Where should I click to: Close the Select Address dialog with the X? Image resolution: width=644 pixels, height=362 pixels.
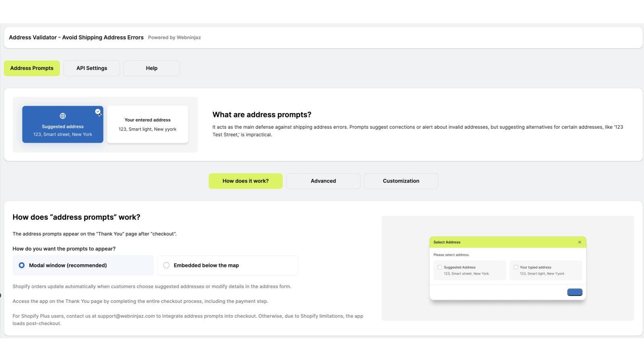point(580,242)
